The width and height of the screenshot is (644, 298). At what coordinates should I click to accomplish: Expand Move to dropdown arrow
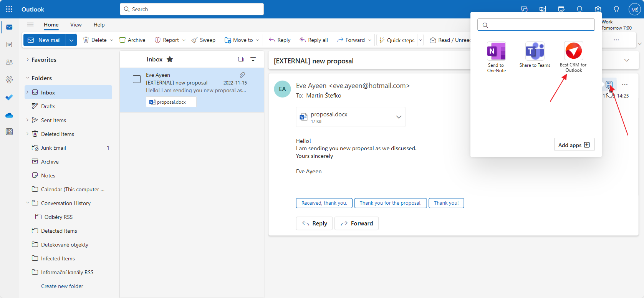pos(257,40)
